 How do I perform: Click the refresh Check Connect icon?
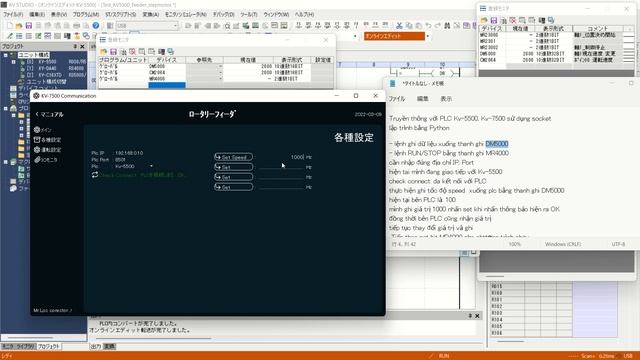(95, 175)
